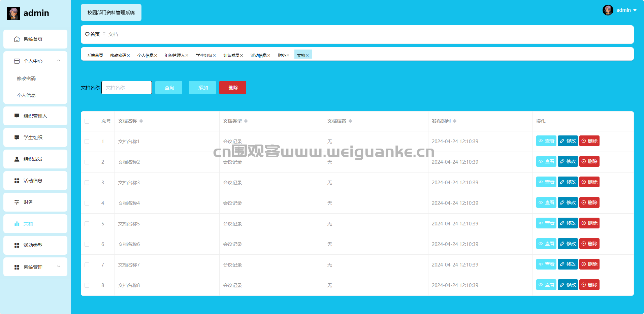Go to 首页 via breadcrumb link

pyautogui.click(x=95, y=34)
